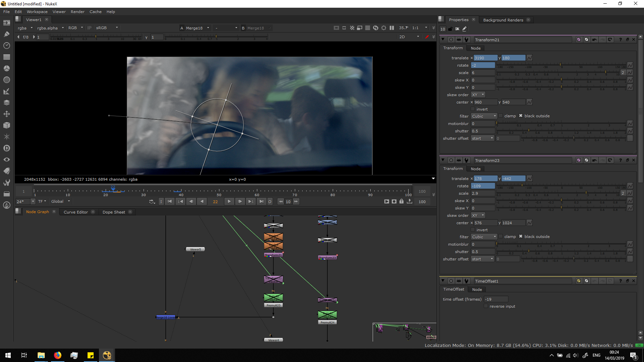Viewport: 644px width, 362px height.
Task: Open the Time nodes menu icon
Action: coord(6,45)
